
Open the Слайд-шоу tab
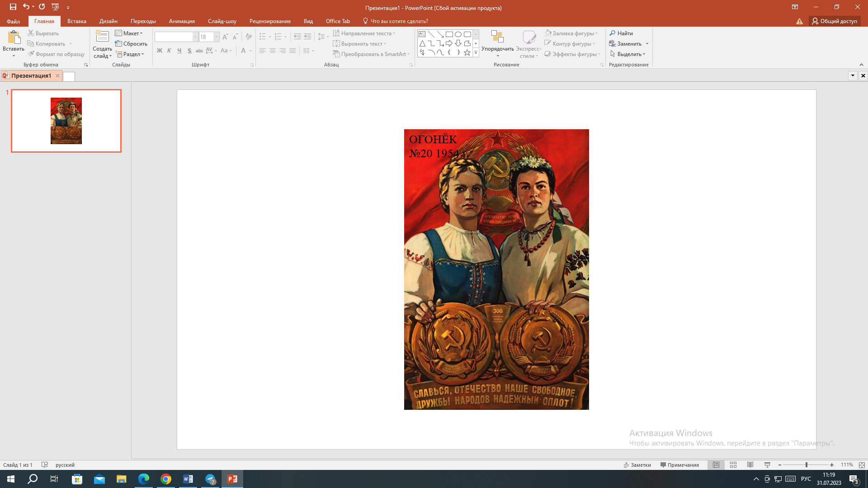click(222, 21)
